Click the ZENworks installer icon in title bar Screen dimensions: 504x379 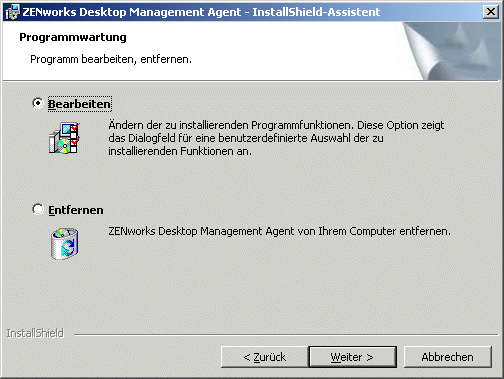coord(12,12)
